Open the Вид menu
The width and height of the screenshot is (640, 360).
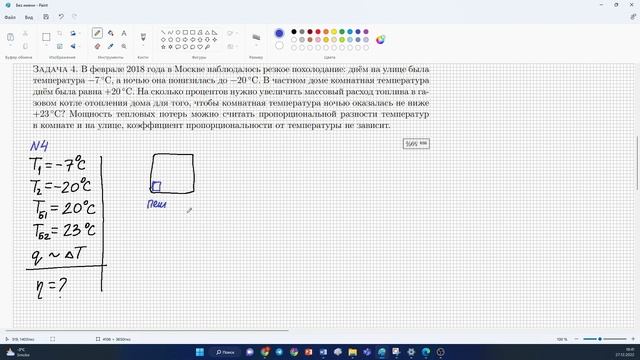(x=29, y=17)
